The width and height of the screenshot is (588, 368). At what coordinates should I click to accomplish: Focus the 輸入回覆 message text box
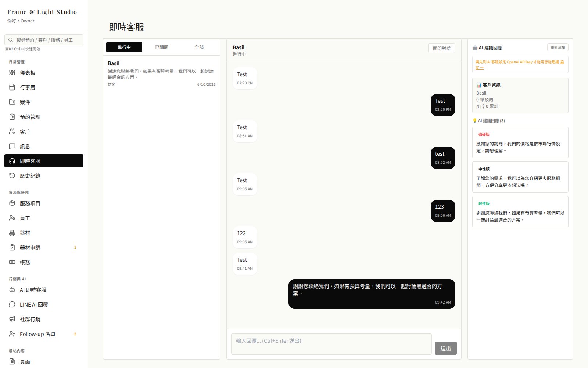[331, 344]
